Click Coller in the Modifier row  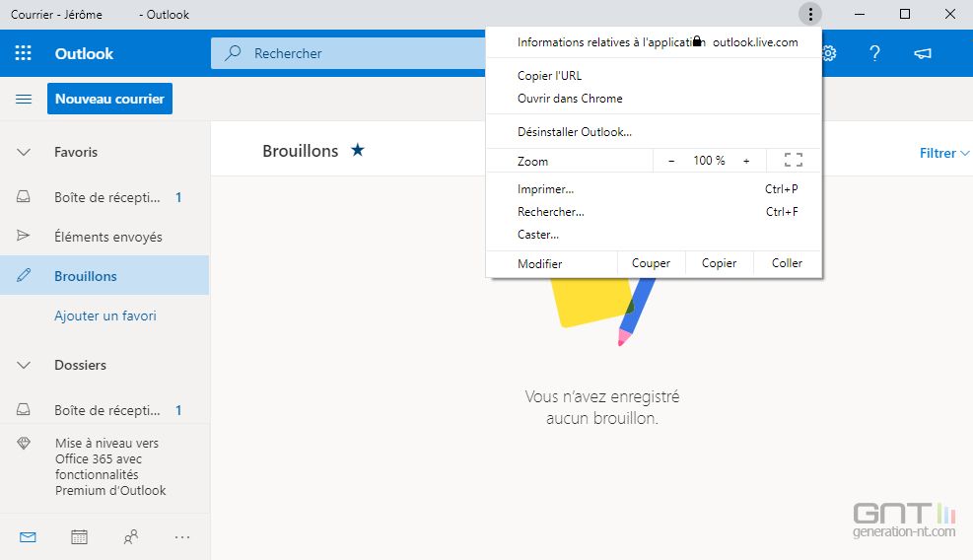click(x=787, y=263)
